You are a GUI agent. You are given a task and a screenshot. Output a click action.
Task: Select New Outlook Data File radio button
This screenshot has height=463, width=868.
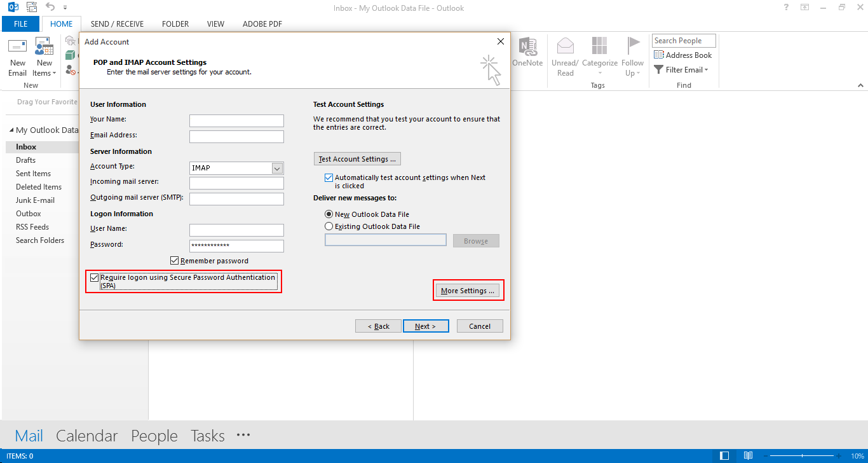[x=329, y=215]
